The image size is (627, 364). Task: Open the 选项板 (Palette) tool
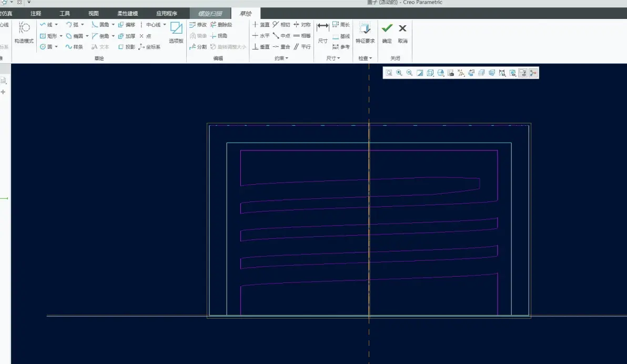tap(176, 33)
